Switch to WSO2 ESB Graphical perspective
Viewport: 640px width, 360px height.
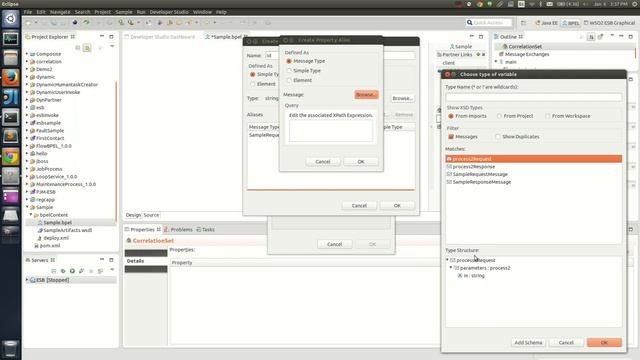(x=609, y=23)
